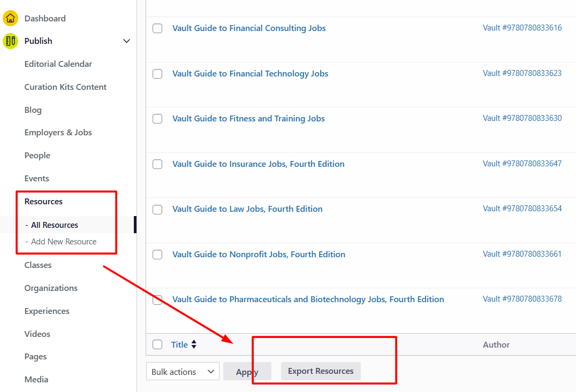Click the Apply button
The height and width of the screenshot is (392, 576).
click(x=247, y=371)
